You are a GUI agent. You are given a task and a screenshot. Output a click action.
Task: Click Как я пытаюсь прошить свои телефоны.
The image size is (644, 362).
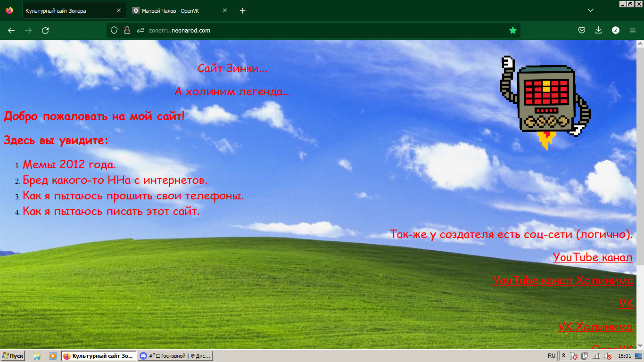point(133,196)
